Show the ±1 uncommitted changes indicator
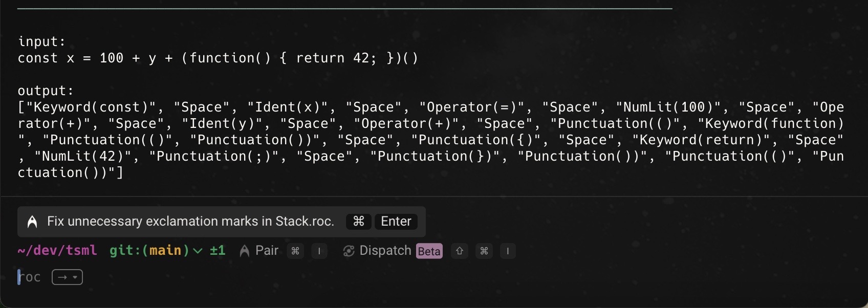 (218, 251)
